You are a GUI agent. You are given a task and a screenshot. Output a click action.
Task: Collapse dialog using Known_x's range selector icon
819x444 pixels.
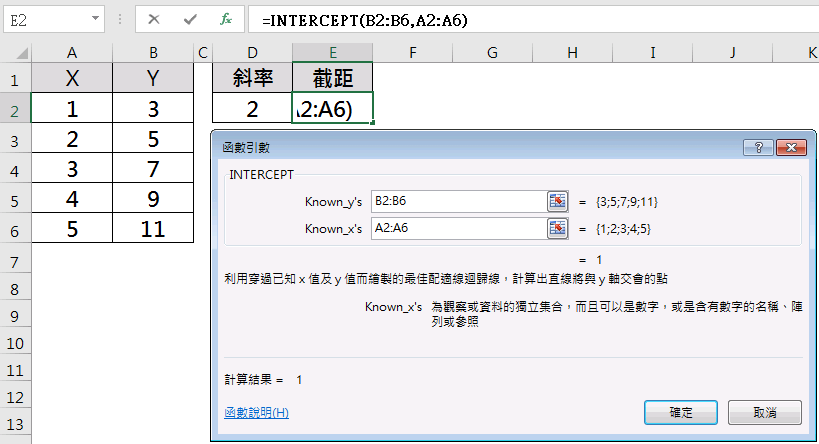(557, 228)
